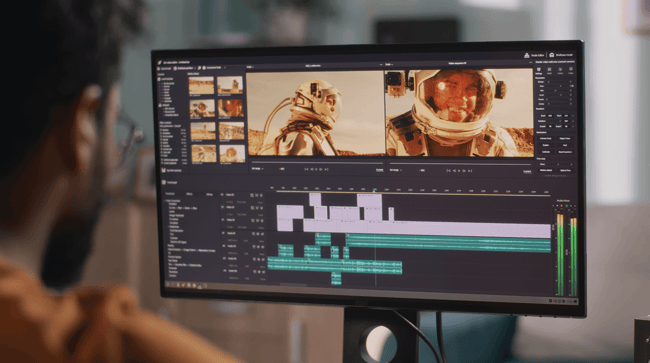The image size is (650, 363).
Task: Jump to end in the right preview transport
Action: coord(470,170)
